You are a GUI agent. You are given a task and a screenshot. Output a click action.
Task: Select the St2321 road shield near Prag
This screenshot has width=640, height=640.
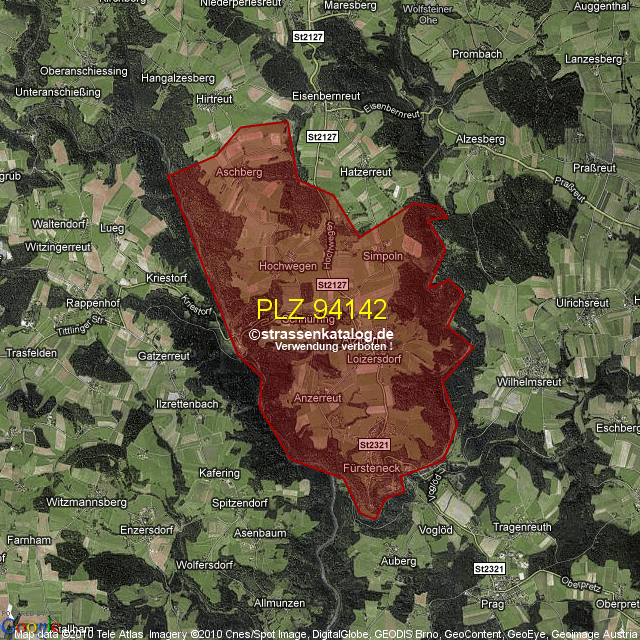pyautogui.click(x=490, y=568)
